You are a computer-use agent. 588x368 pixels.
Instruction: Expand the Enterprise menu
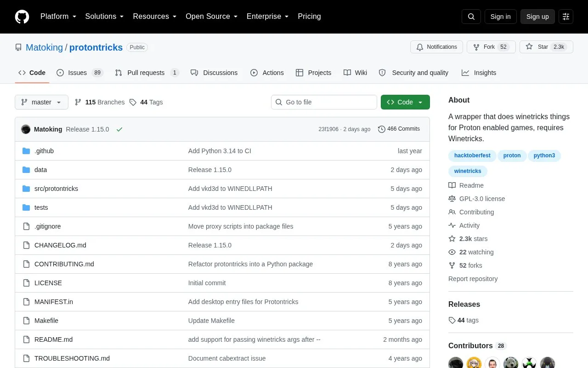click(268, 17)
